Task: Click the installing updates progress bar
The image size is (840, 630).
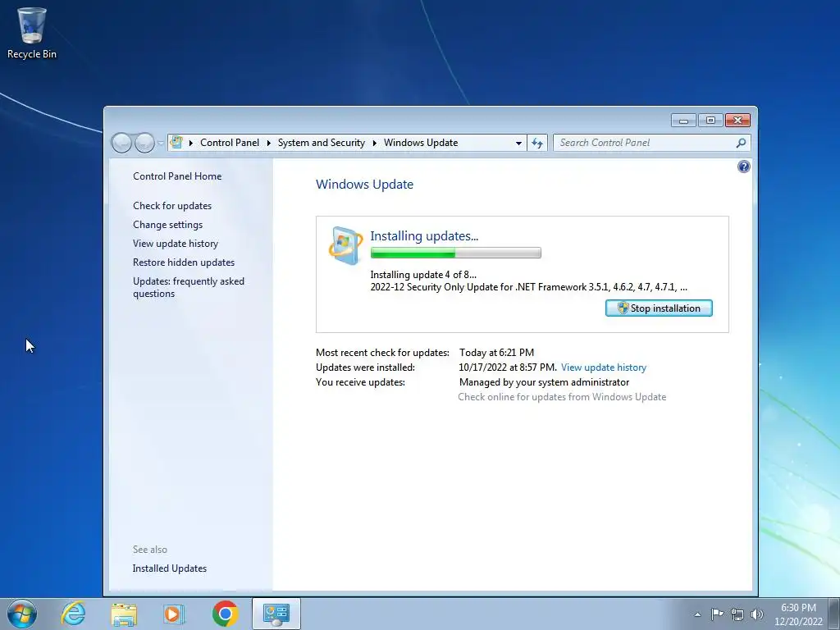Action: [455, 253]
